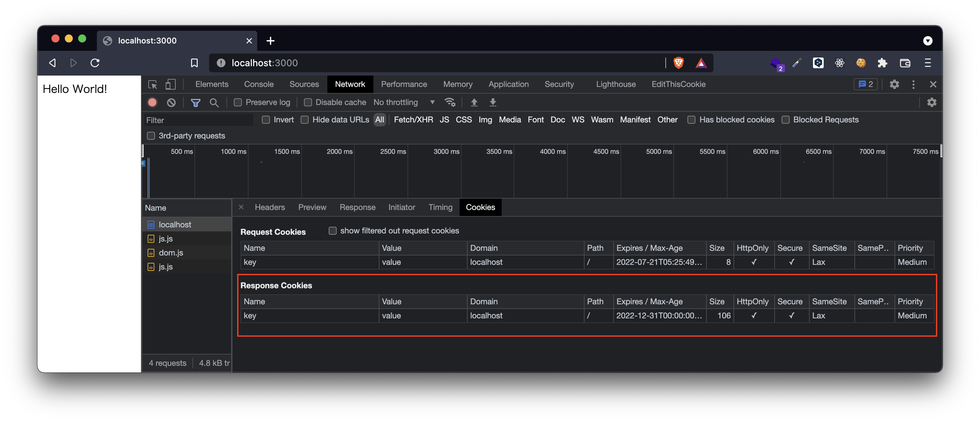Open network search magnifier
The height and width of the screenshot is (422, 980).
[x=214, y=102]
